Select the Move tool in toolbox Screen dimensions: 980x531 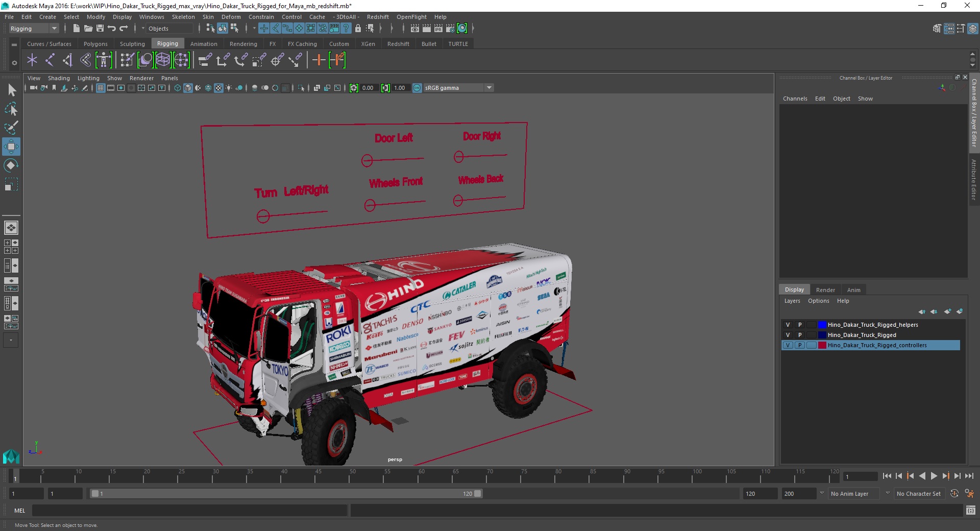(11, 147)
